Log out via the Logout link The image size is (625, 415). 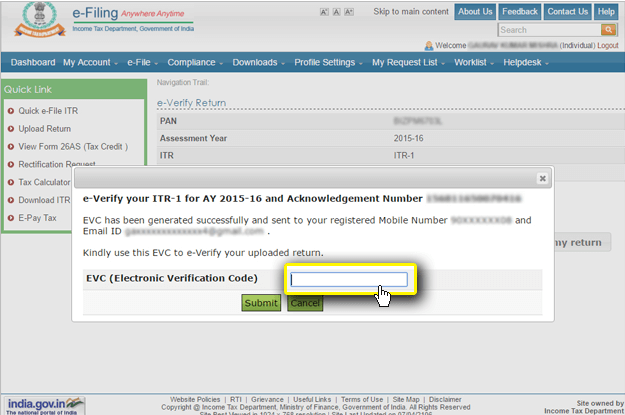(x=605, y=45)
